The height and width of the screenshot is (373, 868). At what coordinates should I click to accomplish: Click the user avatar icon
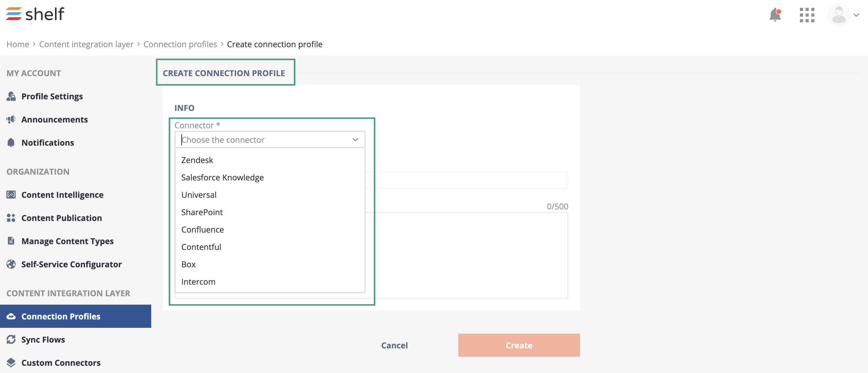838,15
